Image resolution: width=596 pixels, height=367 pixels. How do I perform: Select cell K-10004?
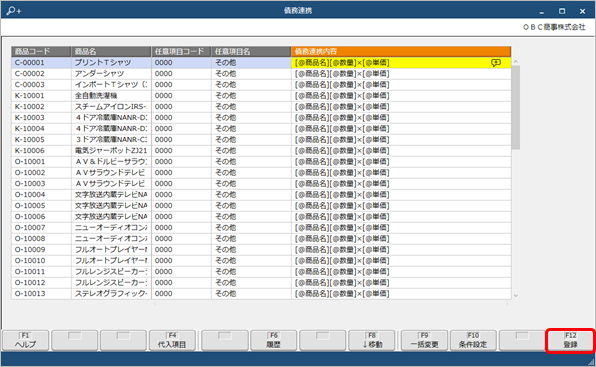(41, 129)
